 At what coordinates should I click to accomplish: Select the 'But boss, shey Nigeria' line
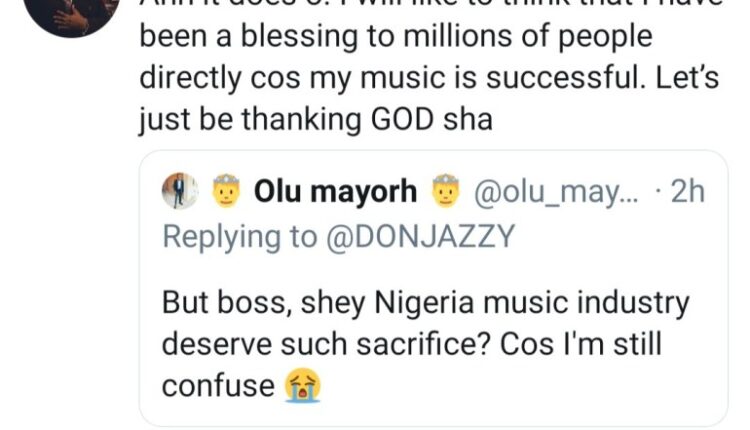tap(425, 302)
